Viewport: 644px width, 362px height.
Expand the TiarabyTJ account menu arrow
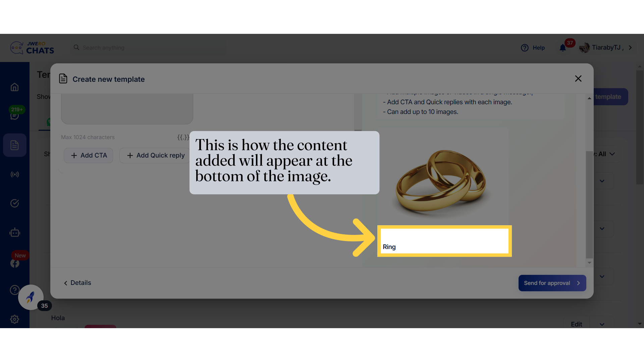[x=631, y=47]
